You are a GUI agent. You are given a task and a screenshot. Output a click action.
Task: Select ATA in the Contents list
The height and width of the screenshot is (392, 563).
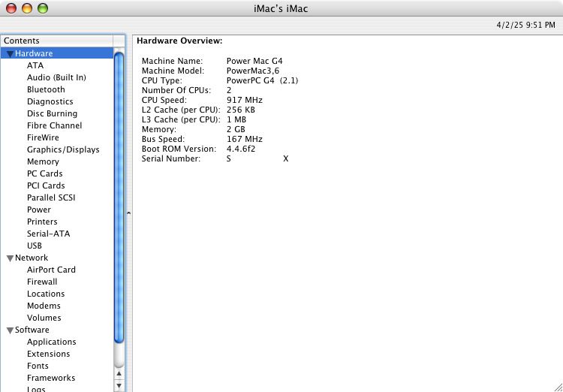click(35, 65)
